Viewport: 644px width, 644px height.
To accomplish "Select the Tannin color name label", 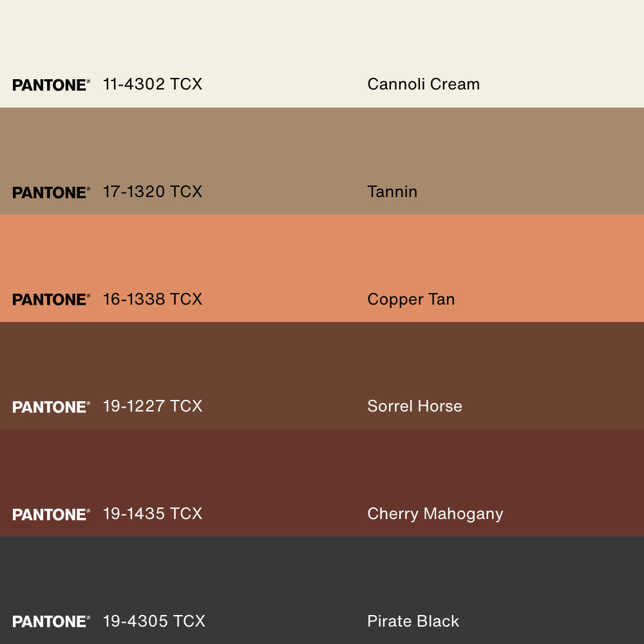I will (392, 192).
